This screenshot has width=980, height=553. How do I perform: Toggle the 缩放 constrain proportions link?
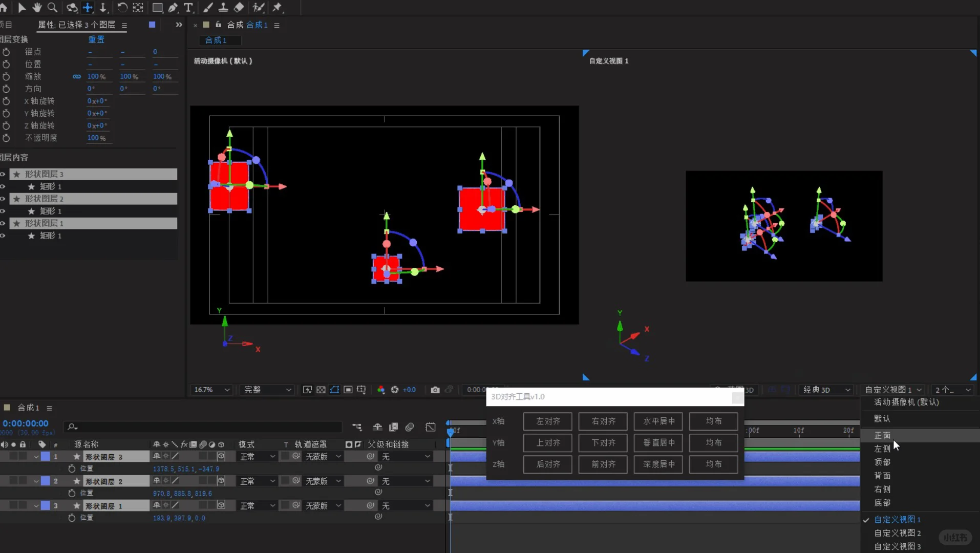coord(77,76)
